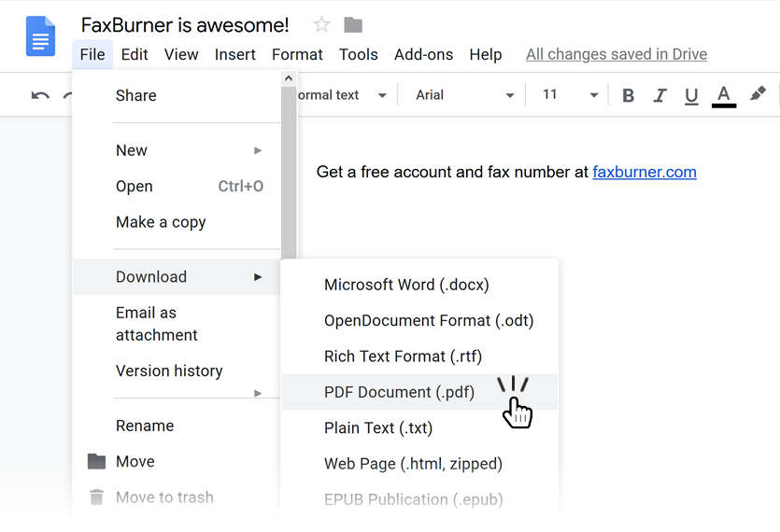Star the FaxBurner is awesome document
Screen dimensions: 780x532
(322, 24)
